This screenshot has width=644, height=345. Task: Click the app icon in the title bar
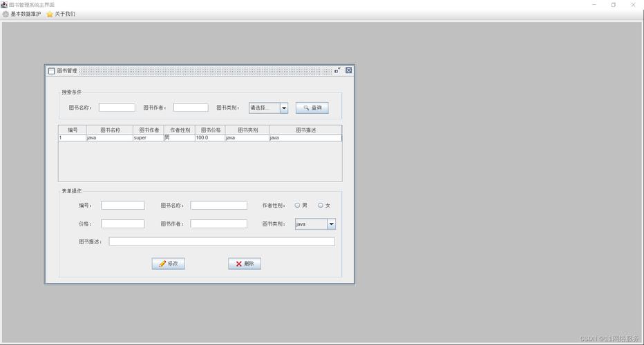tap(4, 4)
